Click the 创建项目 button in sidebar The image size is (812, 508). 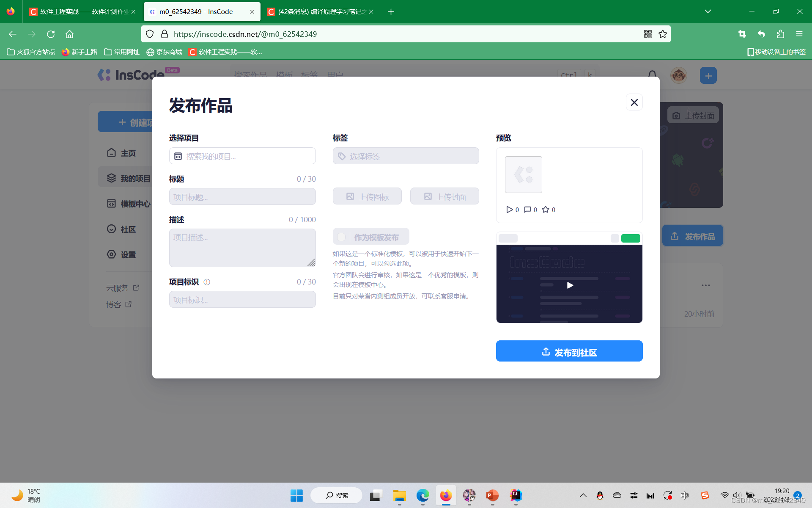pyautogui.click(x=125, y=122)
